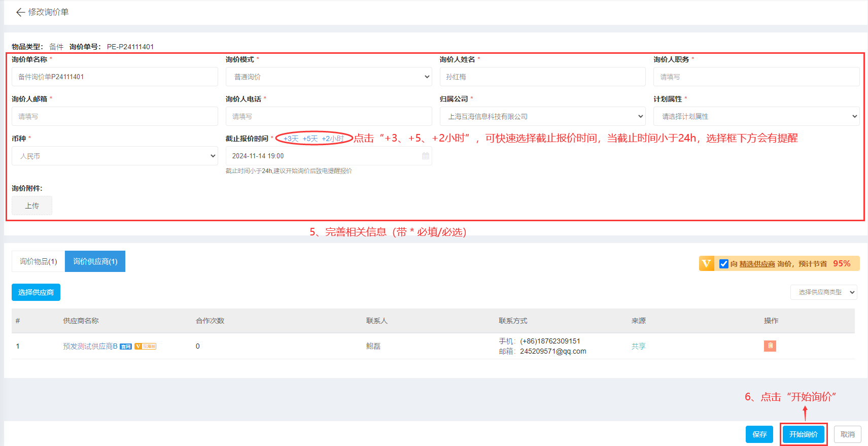
Task: Click the 合作次数 column header
Action: tap(210, 321)
